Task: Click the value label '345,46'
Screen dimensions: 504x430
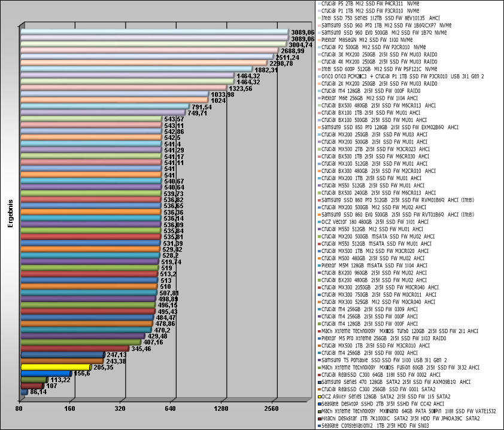Action: (141, 349)
